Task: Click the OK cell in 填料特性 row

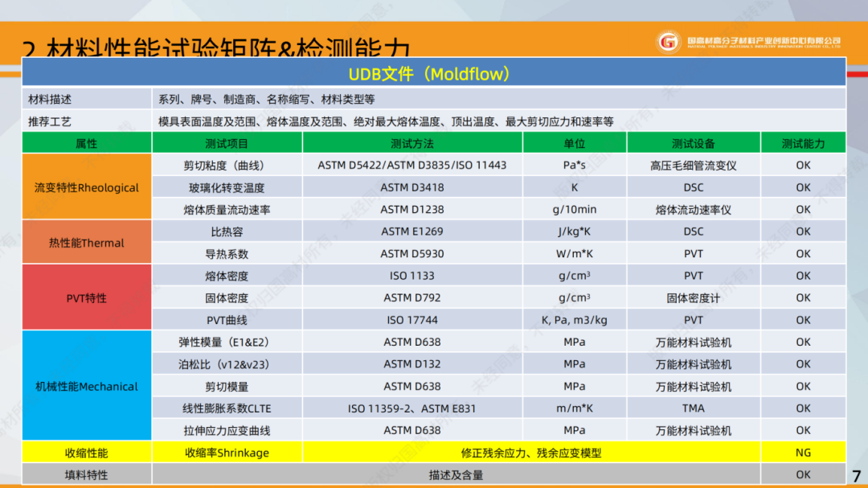Action: coord(803,474)
